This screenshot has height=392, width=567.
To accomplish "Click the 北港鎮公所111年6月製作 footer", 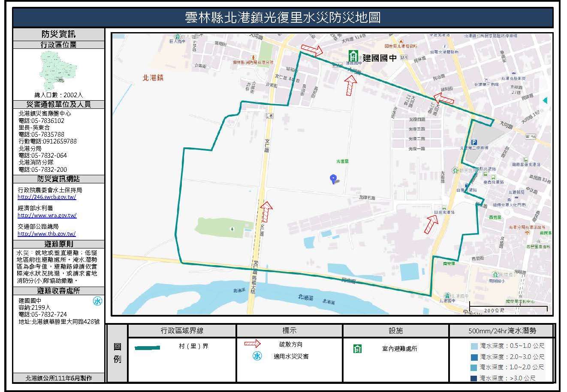I will click(x=59, y=378).
